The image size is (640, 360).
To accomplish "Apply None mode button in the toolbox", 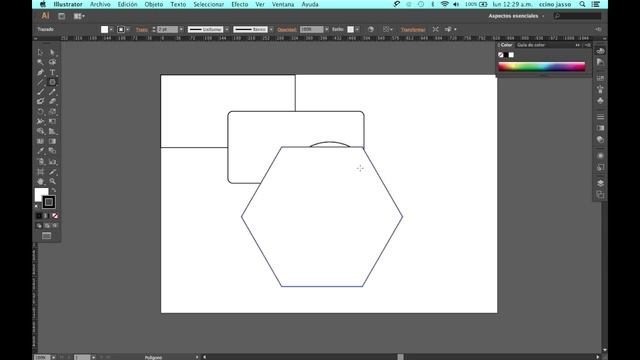I will click(55, 216).
